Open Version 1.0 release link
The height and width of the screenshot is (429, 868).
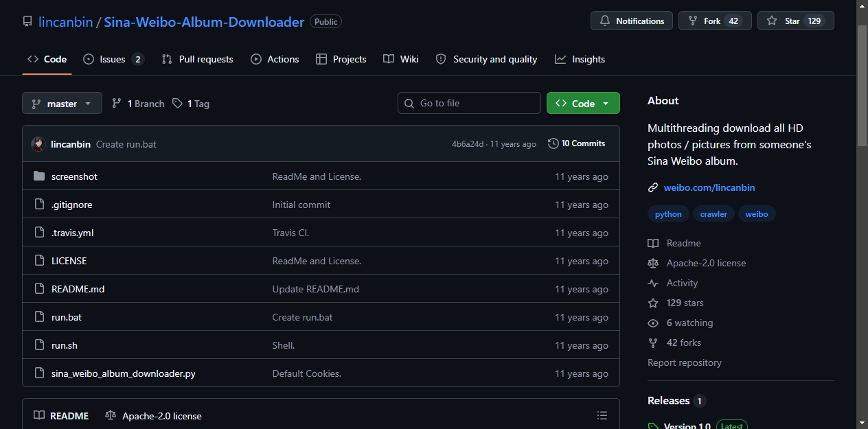pos(687,426)
